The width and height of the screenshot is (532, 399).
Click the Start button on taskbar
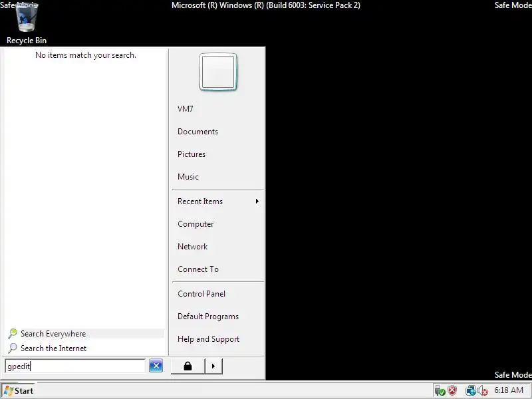pyautogui.click(x=19, y=391)
